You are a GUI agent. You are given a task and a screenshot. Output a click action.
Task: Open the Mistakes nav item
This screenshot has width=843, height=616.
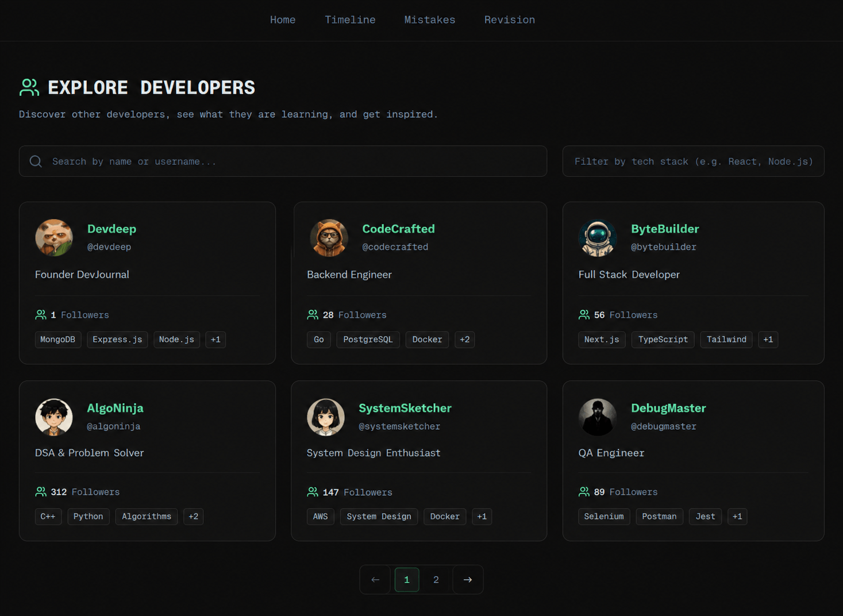click(430, 20)
